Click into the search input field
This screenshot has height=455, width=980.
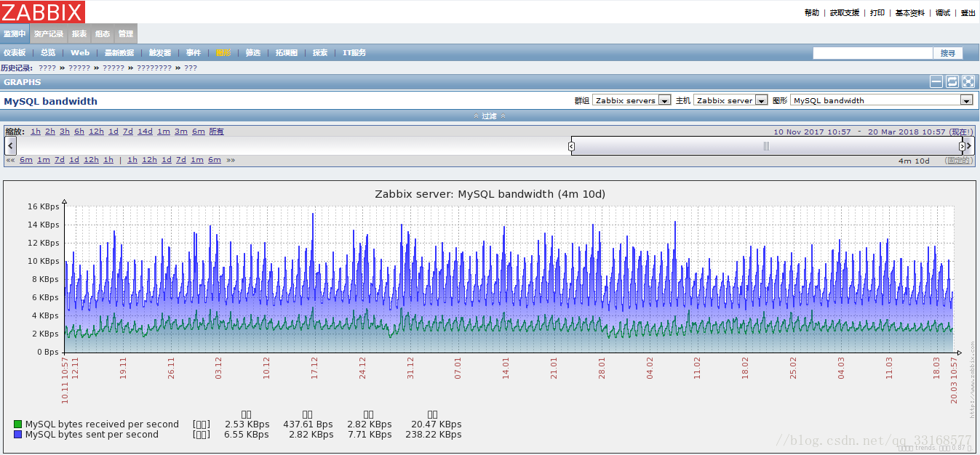coord(872,53)
